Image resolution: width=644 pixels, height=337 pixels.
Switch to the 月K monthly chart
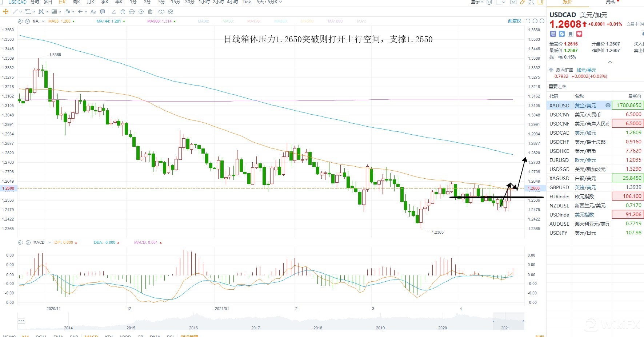click(91, 2)
